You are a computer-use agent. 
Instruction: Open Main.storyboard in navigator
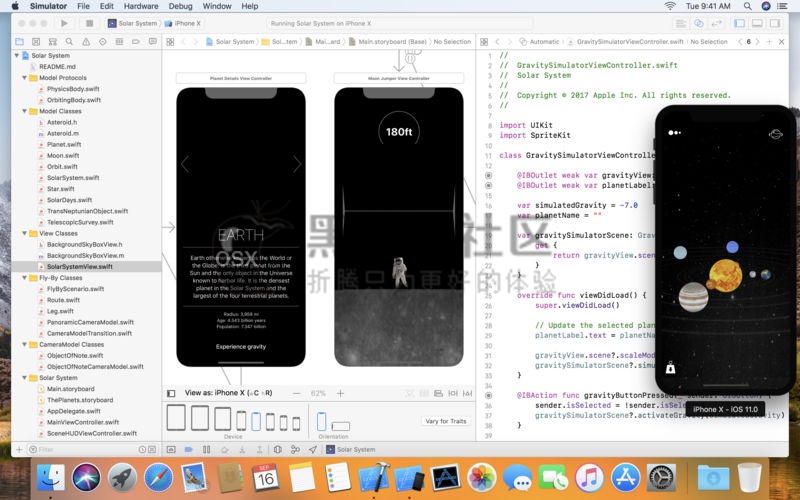70,389
